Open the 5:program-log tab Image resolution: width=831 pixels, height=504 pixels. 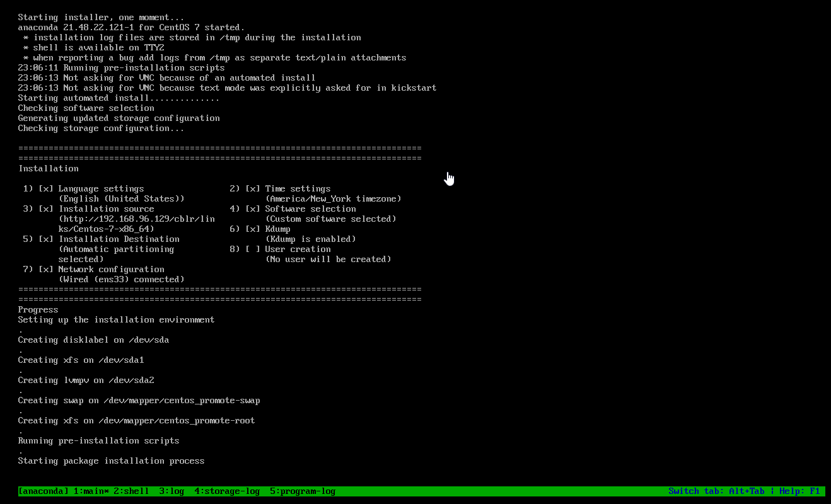(303, 491)
